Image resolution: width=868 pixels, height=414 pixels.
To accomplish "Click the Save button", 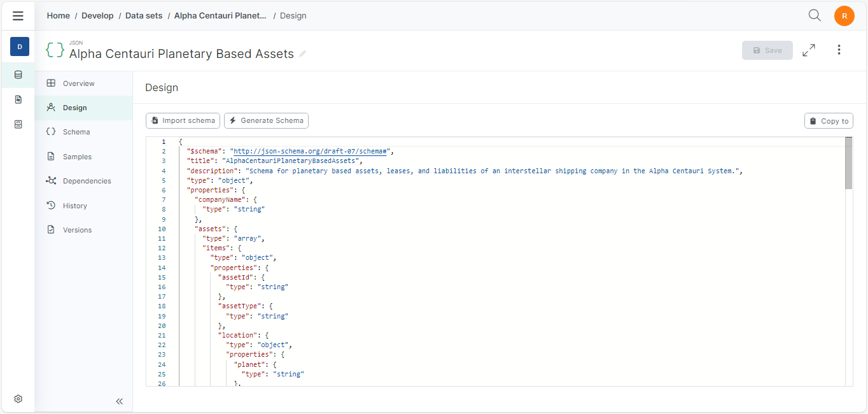I will [767, 50].
